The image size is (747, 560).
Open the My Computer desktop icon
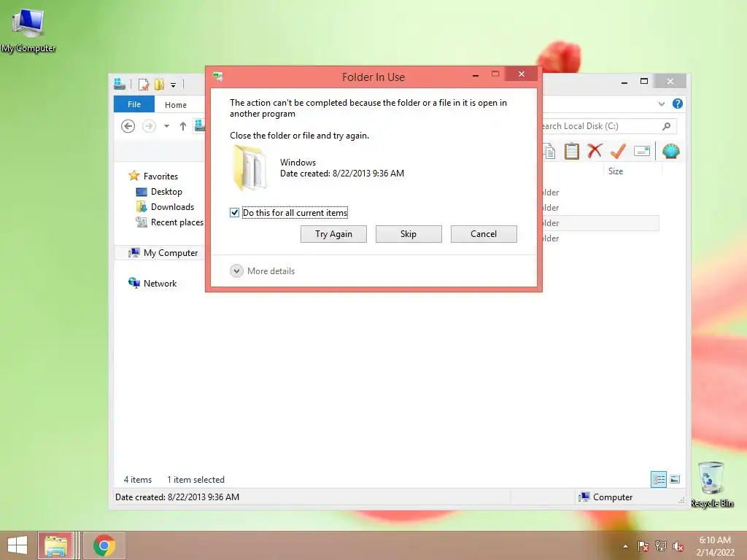pyautogui.click(x=28, y=29)
